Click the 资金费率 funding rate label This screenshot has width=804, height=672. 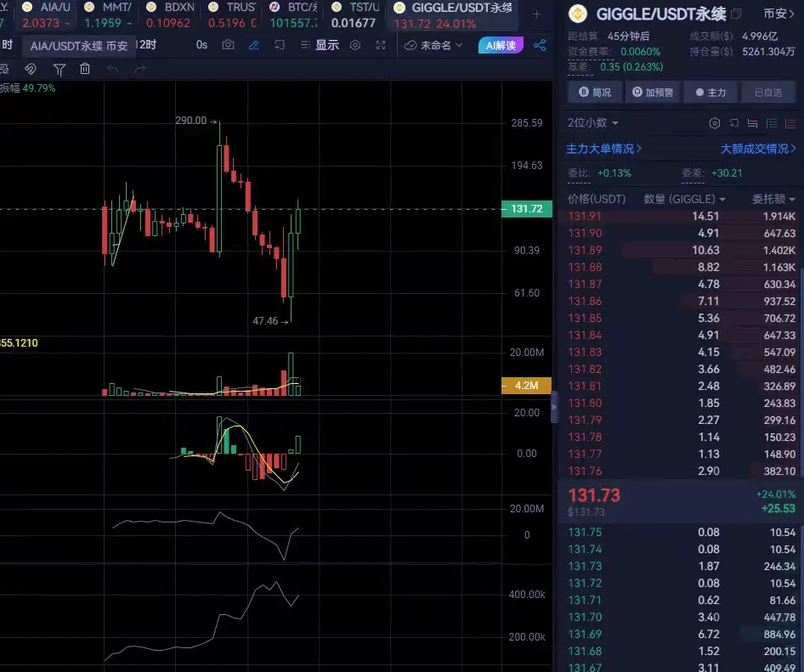[x=589, y=52]
